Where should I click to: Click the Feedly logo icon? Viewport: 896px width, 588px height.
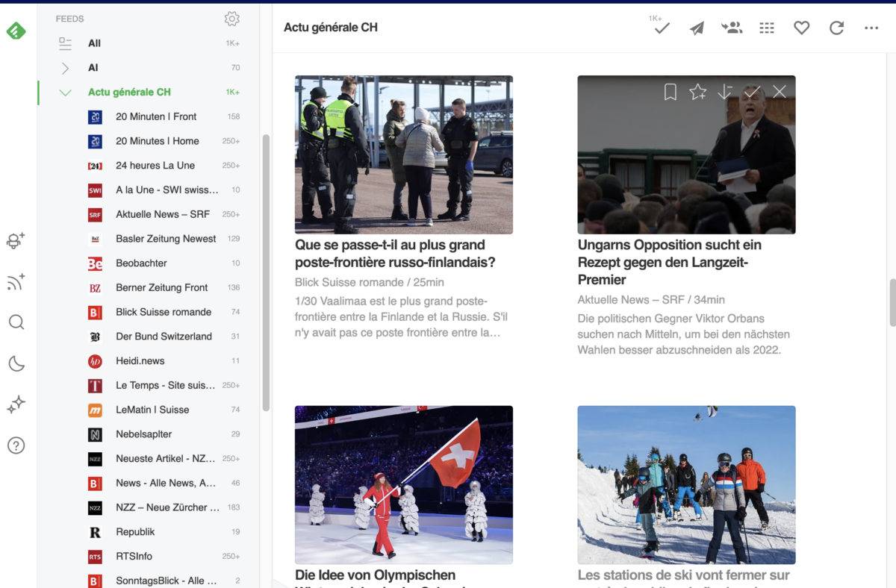click(x=16, y=31)
